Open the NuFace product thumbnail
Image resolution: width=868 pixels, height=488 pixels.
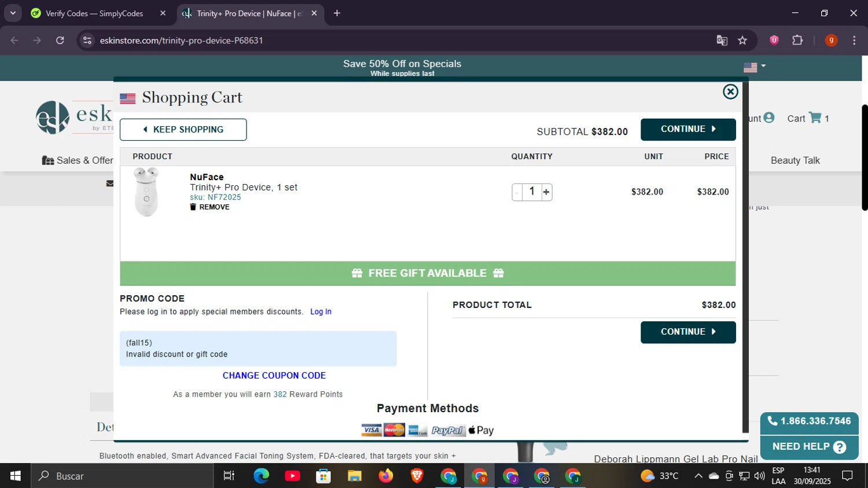146,192
